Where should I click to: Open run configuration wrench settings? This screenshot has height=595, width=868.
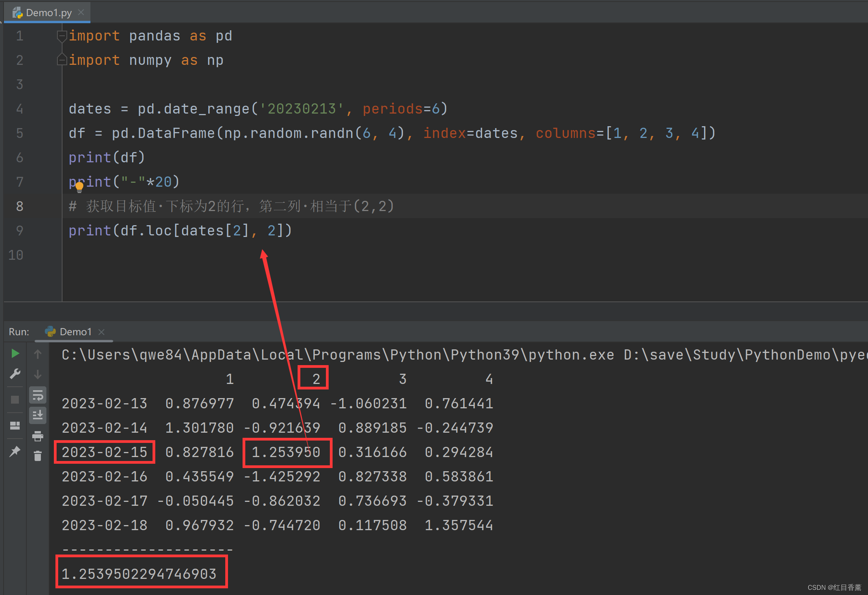pos(15,374)
